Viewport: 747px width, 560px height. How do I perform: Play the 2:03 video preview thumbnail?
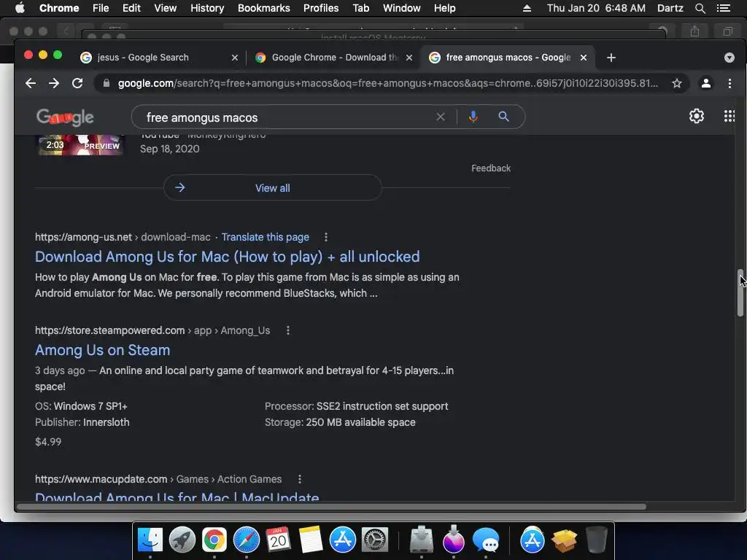(x=80, y=145)
